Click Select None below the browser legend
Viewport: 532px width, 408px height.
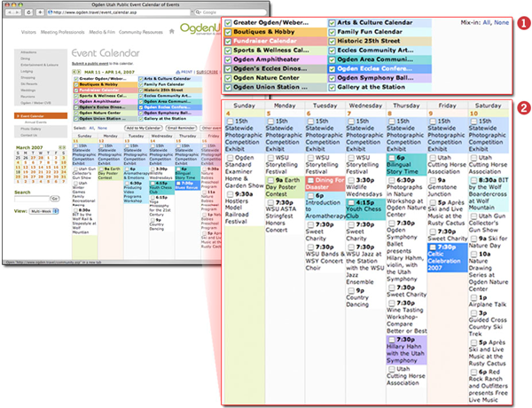point(102,128)
